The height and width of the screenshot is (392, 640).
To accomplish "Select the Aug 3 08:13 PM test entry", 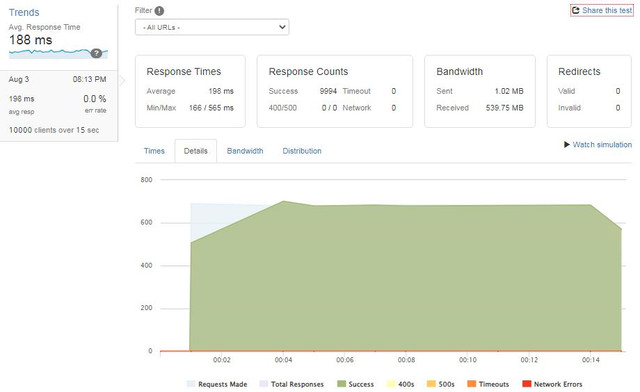I will pyautogui.click(x=58, y=105).
